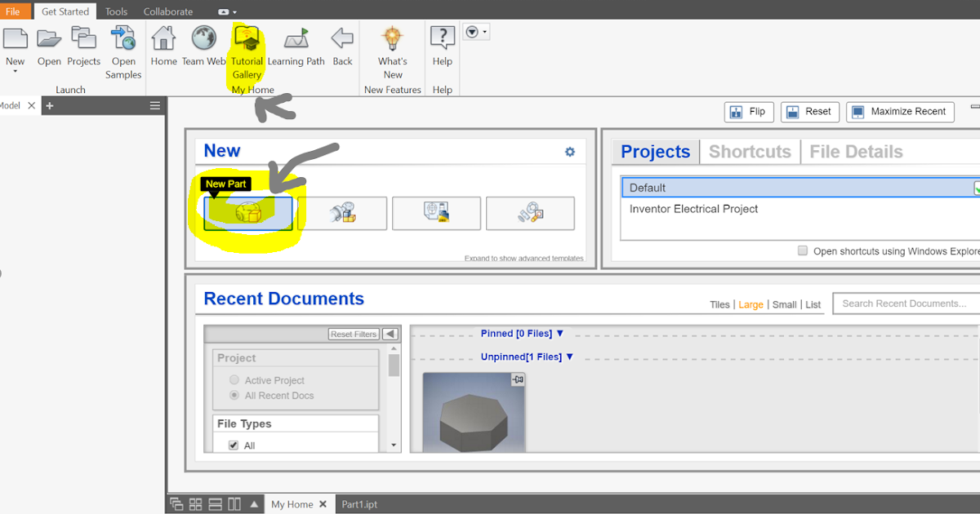Click the Maximize Recent button
Screen dimensions: 980x514
pos(900,112)
